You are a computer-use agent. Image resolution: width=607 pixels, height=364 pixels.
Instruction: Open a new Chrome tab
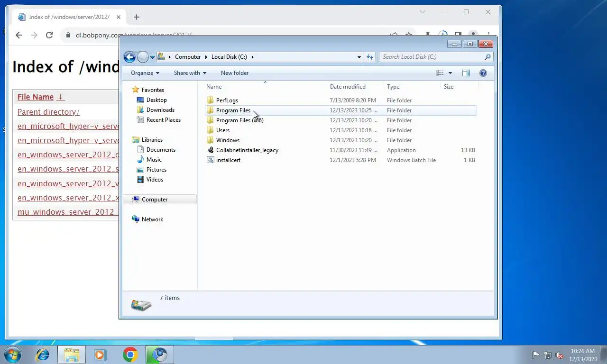[x=137, y=17]
